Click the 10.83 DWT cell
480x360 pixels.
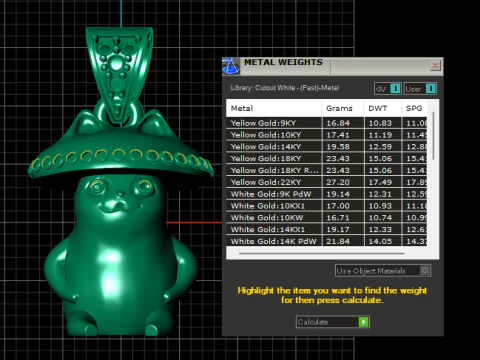pyautogui.click(x=383, y=123)
